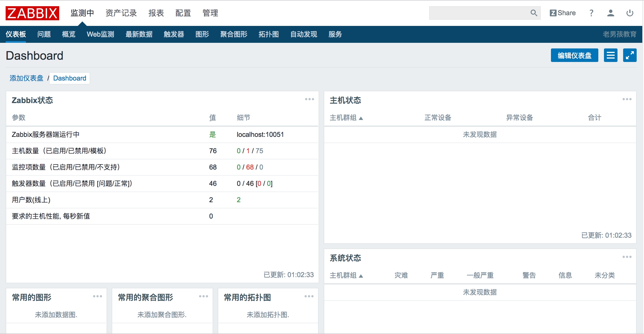Screen dimensions: 644x334
Task: Click 一般严重 severity column header
Action: [480, 275]
